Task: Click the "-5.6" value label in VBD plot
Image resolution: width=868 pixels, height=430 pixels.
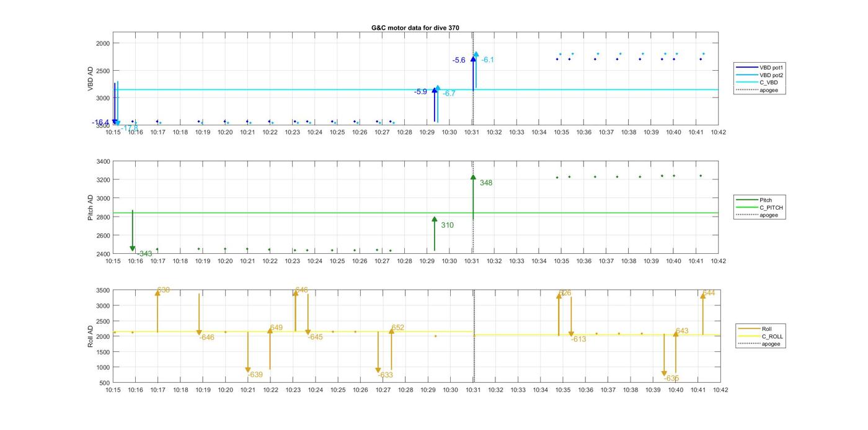Action: pyautogui.click(x=459, y=60)
